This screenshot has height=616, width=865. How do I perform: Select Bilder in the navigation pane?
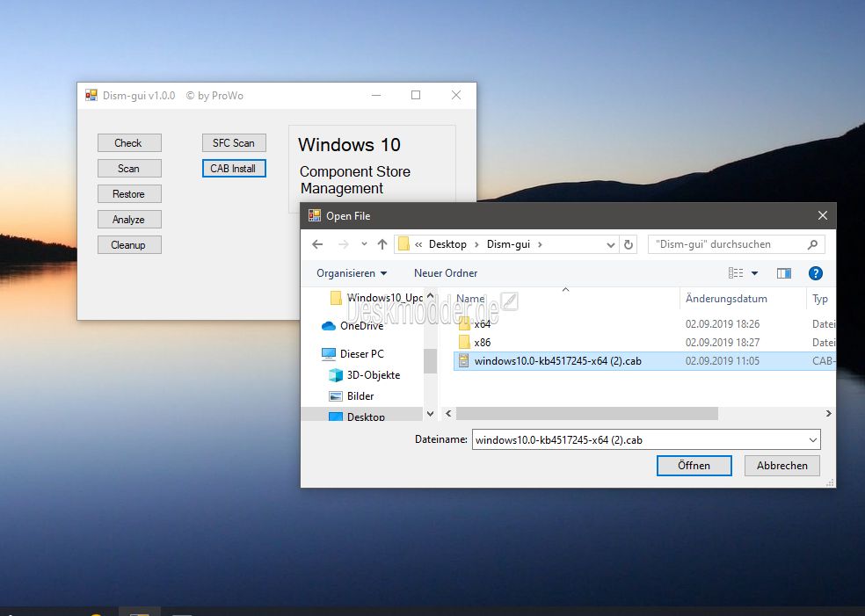pos(360,396)
